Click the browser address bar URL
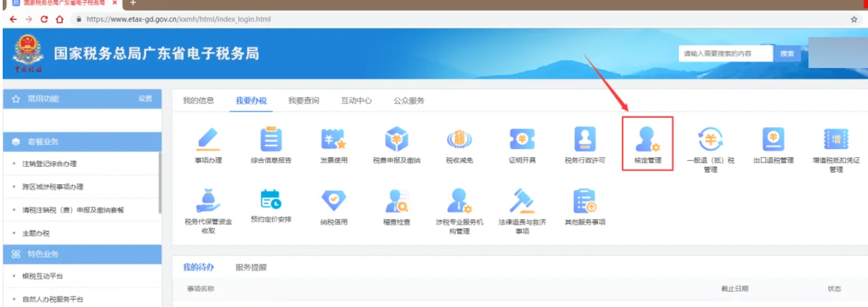Screen dimensions: 868x307 point(179,19)
